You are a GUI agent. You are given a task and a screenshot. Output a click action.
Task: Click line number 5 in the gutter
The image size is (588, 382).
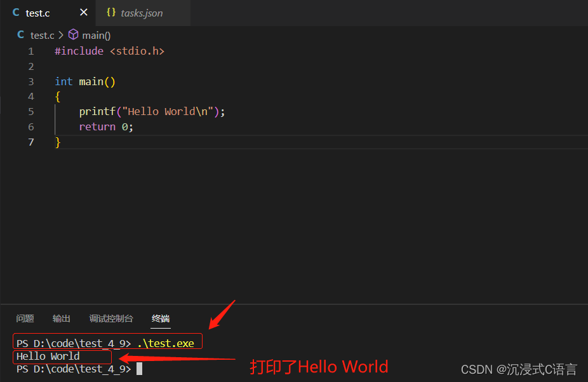coord(30,111)
